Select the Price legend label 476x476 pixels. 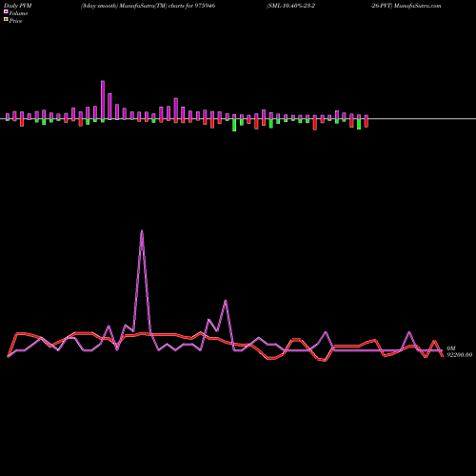15,21
